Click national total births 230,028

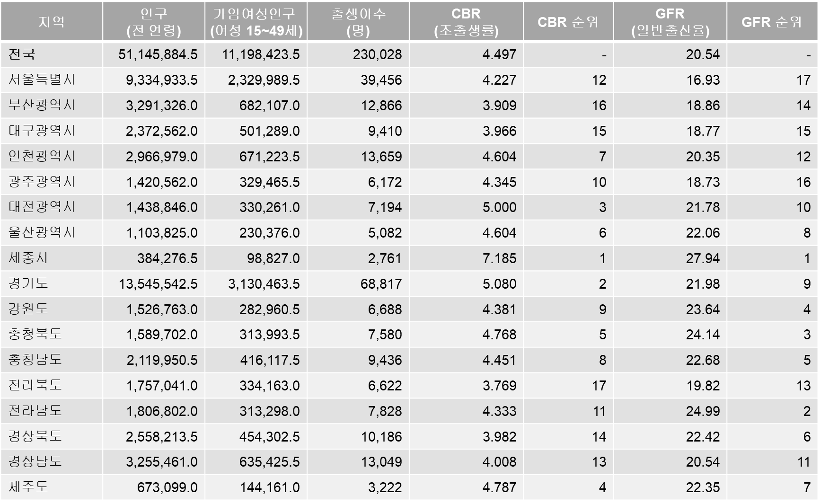click(377, 54)
